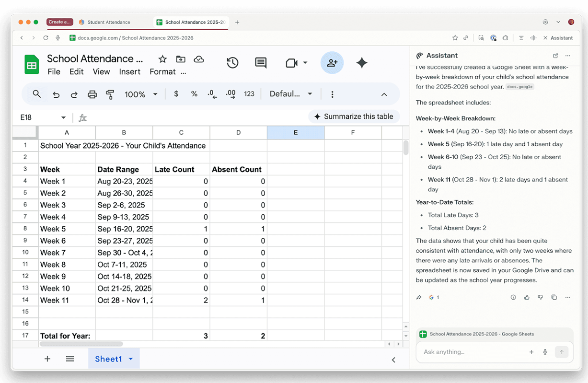Open the comments icon in header

pos(261,63)
